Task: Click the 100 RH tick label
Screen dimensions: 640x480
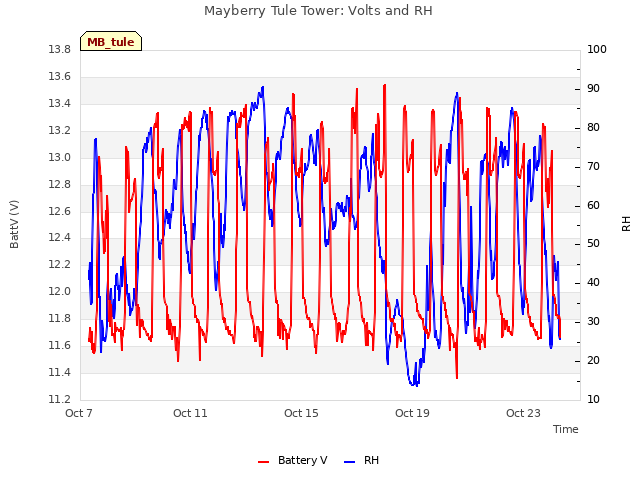Action: coord(597,49)
